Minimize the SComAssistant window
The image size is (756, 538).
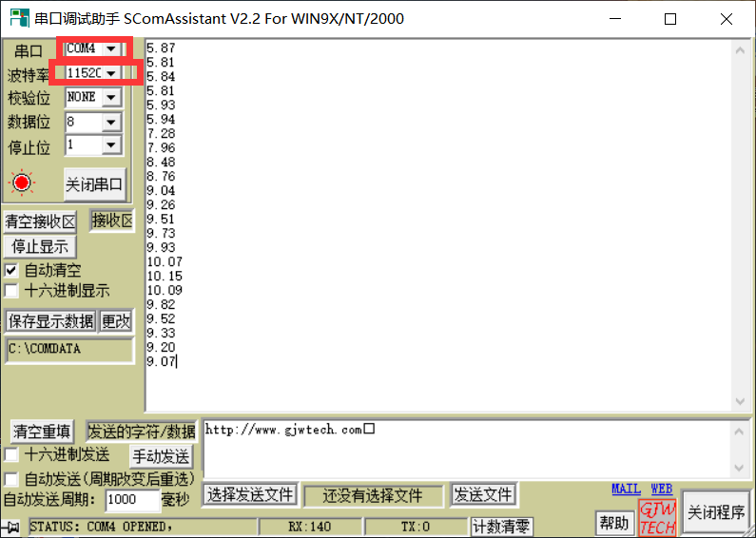click(x=614, y=19)
